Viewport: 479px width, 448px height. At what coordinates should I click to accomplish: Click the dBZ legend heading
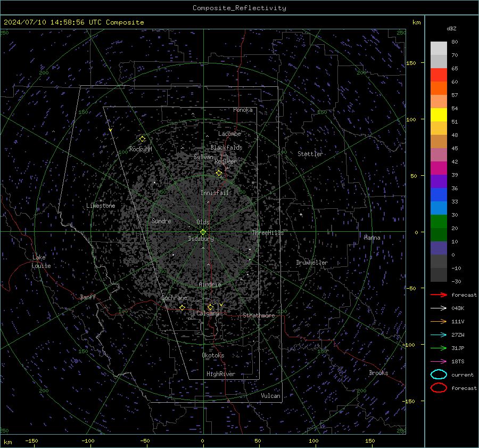click(451, 28)
